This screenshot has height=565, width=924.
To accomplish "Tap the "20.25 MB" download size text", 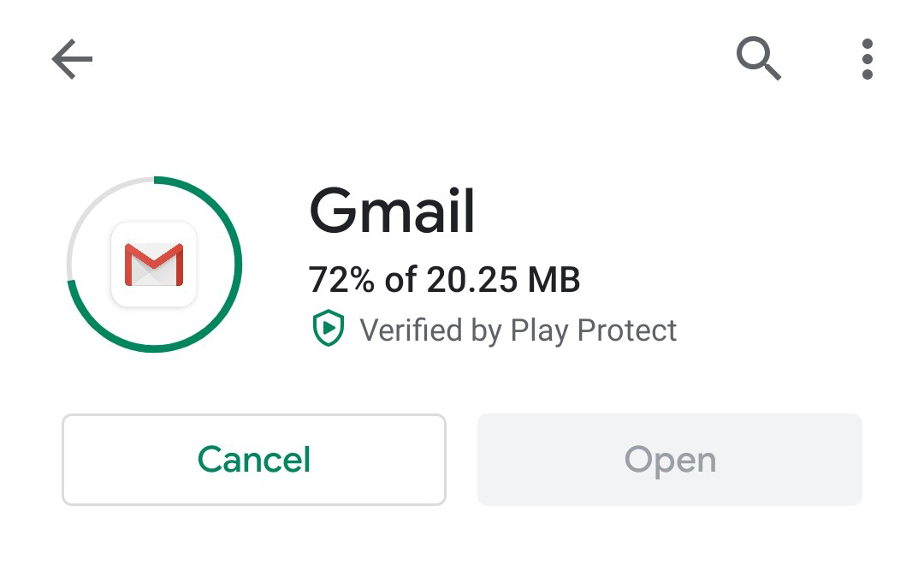I will [503, 279].
